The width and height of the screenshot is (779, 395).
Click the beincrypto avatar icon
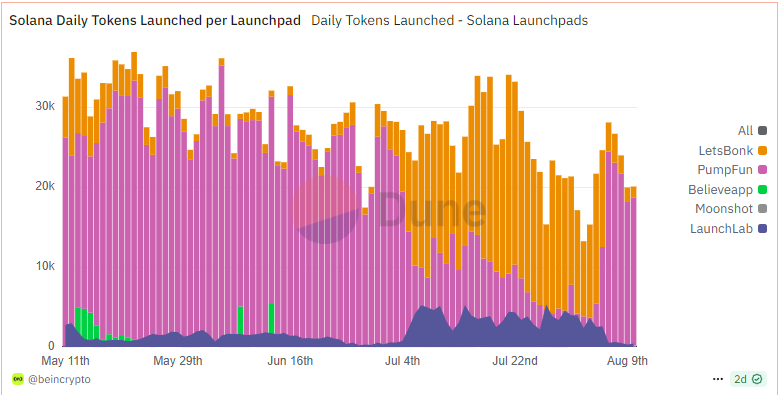pos(18,379)
